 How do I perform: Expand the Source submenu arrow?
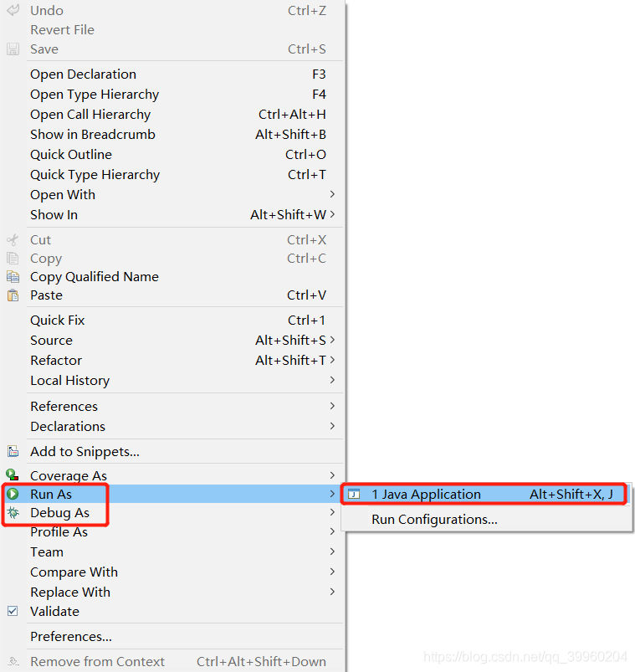tap(332, 340)
